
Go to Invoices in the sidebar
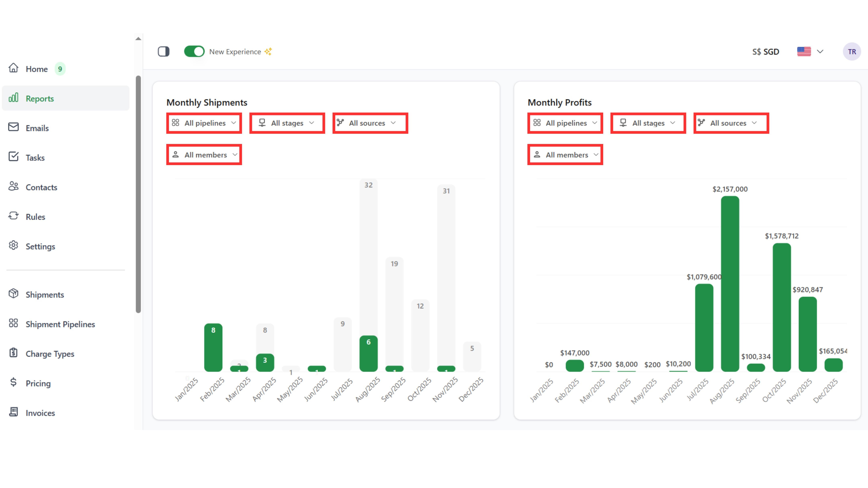(40, 413)
